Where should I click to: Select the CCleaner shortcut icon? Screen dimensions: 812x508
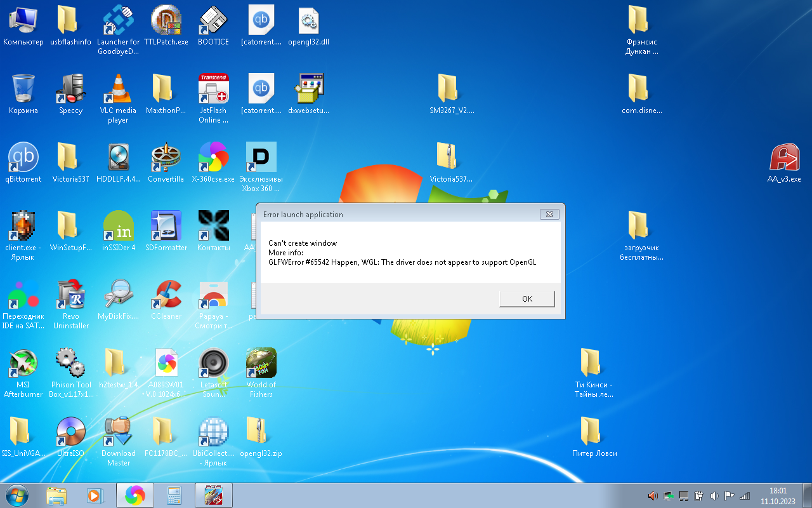point(166,300)
